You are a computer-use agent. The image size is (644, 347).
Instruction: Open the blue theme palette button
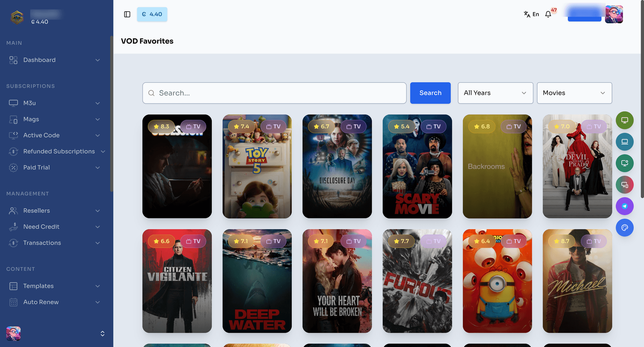(x=625, y=227)
